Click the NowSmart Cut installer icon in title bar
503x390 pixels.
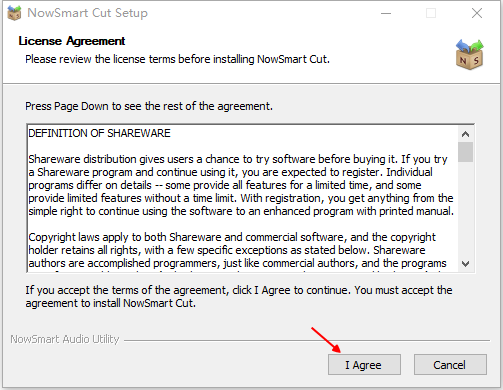point(14,13)
